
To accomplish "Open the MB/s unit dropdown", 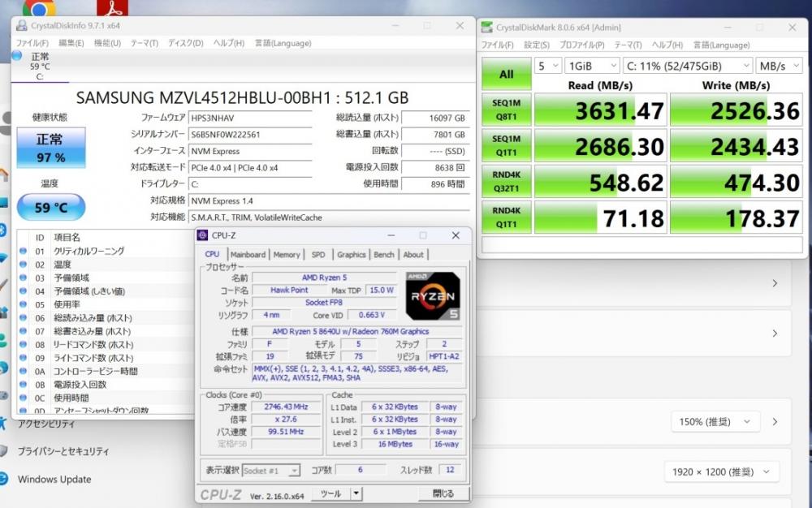I will click(779, 66).
